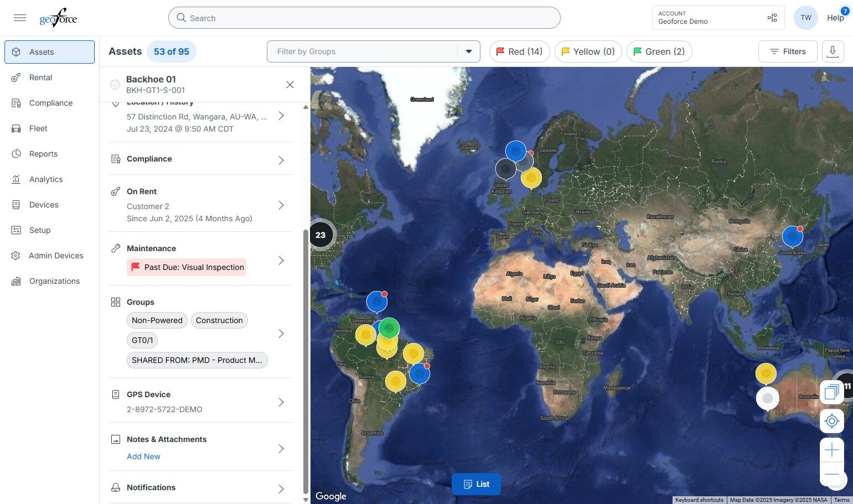
Task: Click the Add New notes link
Action: (x=143, y=456)
